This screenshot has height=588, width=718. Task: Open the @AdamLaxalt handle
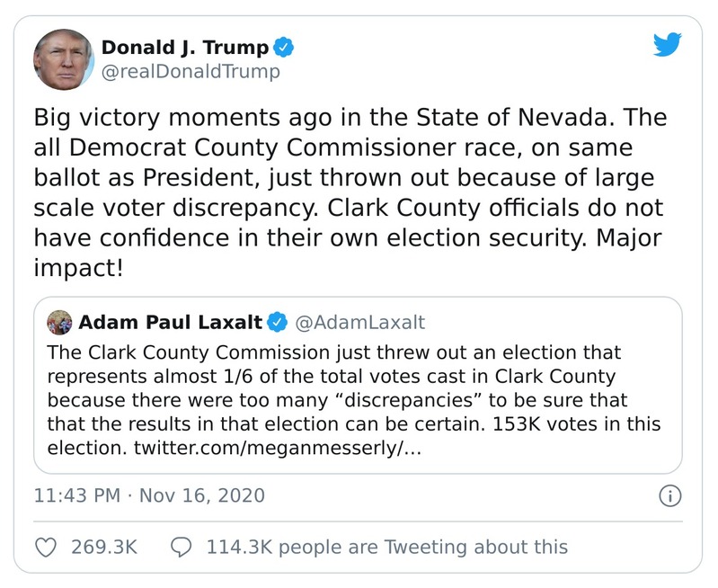pos(360,322)
